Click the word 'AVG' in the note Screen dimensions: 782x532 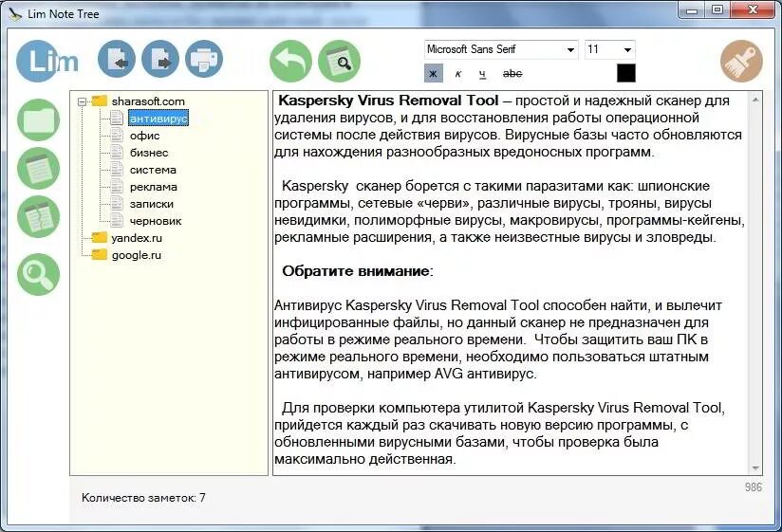pyautogui.click(x=449, y=374)
